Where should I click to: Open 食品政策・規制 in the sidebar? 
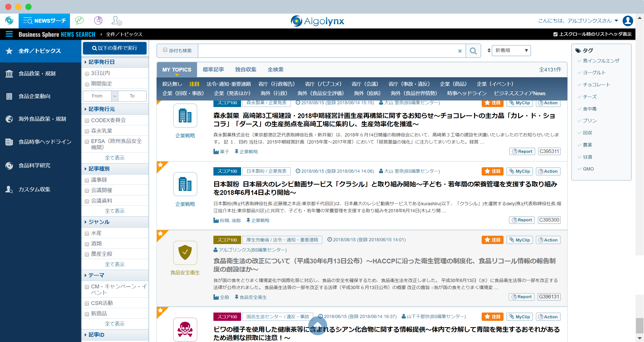tap(41, 74)
